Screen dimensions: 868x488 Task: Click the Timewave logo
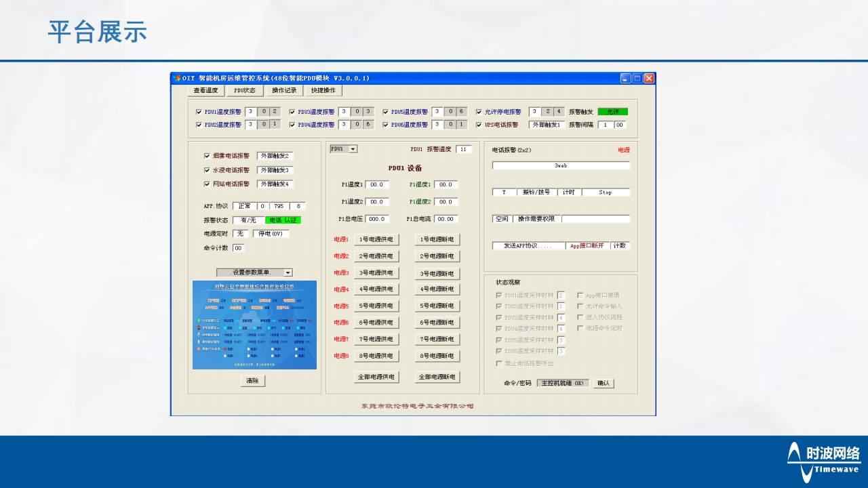coord(823,462)
